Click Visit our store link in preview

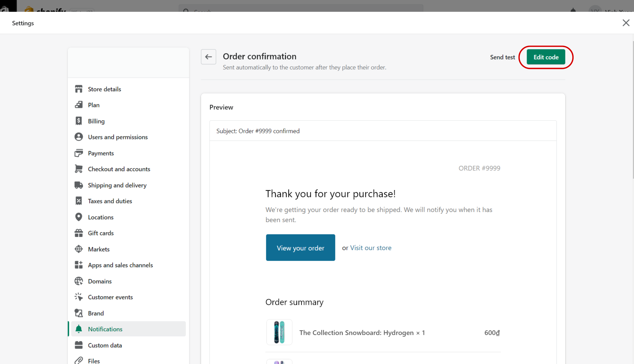pyautogui.click(x=371, y=248)
